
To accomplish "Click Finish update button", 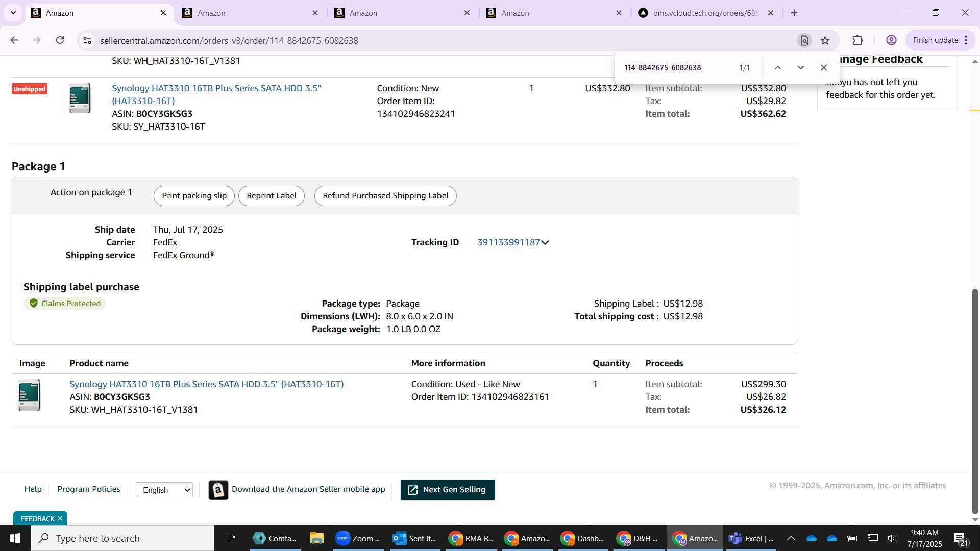I will click(936, 40).
